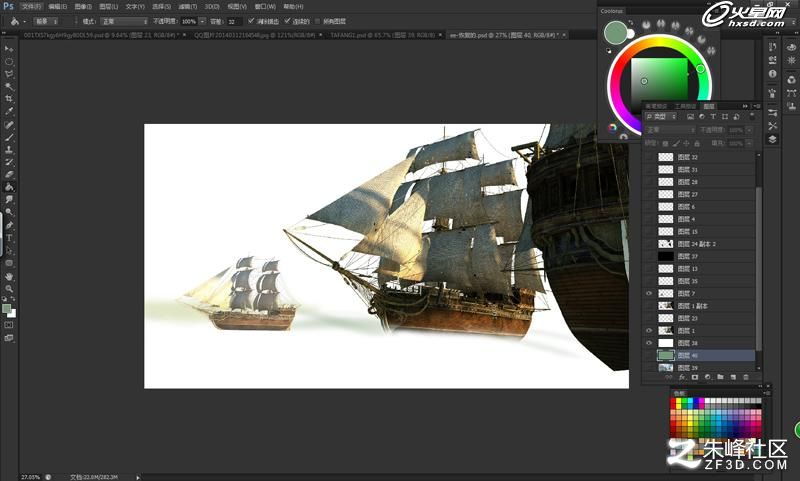Image resolution: width=800 pixels, height=481 pixels.
Task: Select the Brush tool
Action: click(9, 137)
